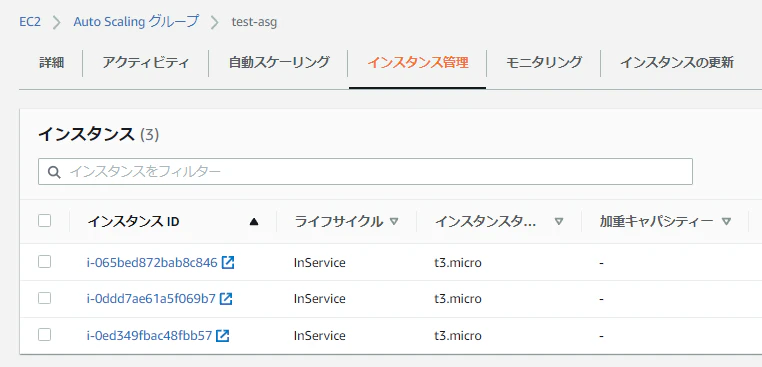Click InService status of i-0ddd7ae61a5f069b7
The image size is (762, 367).
(320, 298)
